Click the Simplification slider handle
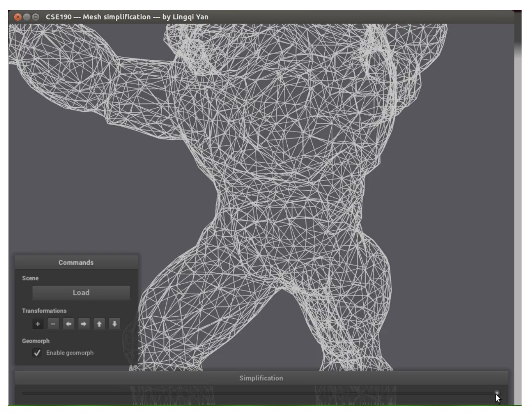Image resolution: width=532 pixels, height=414 pixels. tap(497, 393)
